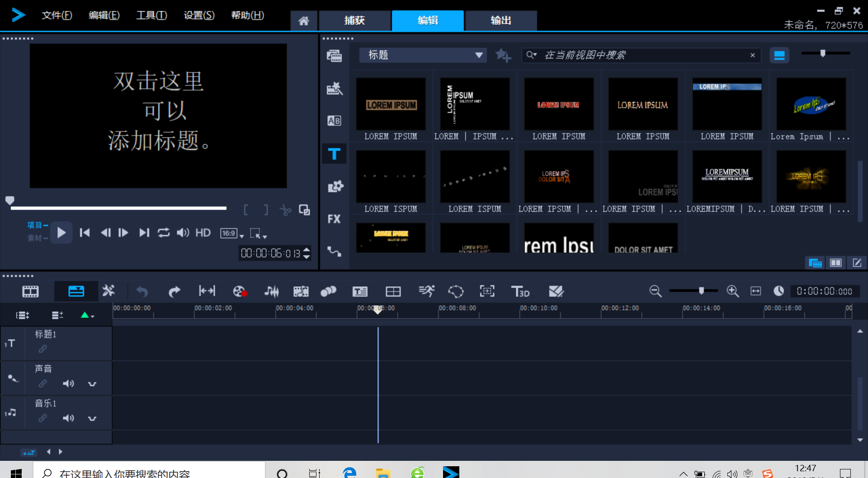Switch to timeline view icon
868x478 pixels.
[76, 292]
